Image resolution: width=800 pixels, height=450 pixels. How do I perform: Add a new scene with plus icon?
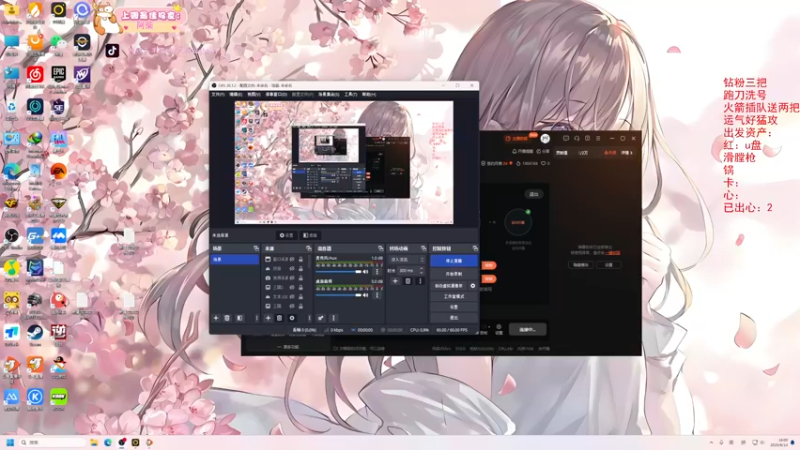(x=216, y=318)
